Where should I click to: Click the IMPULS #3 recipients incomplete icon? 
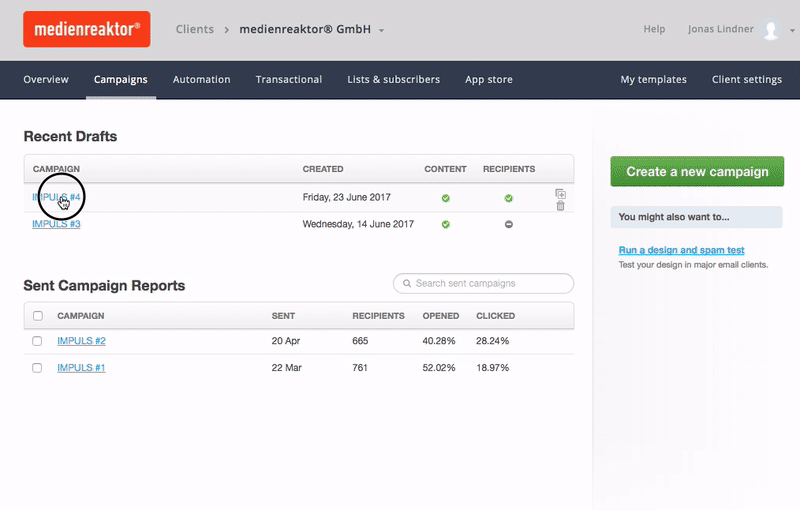(x=509, y=224)
